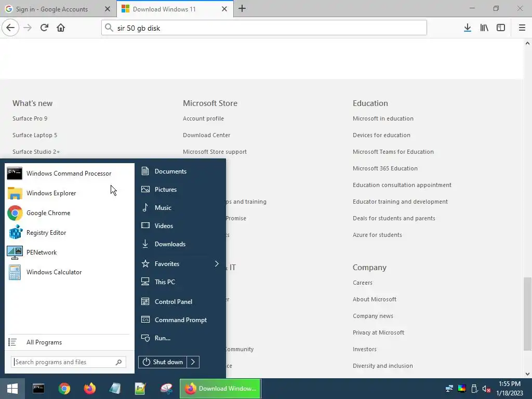Screen dimensions: 532x399
Task: Open Chrome icon on taskbar
Action: (x=64, y=389)
